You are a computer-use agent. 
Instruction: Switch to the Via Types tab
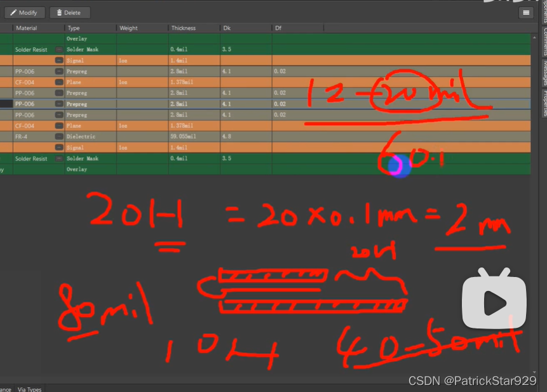click(x=30, y=389)
